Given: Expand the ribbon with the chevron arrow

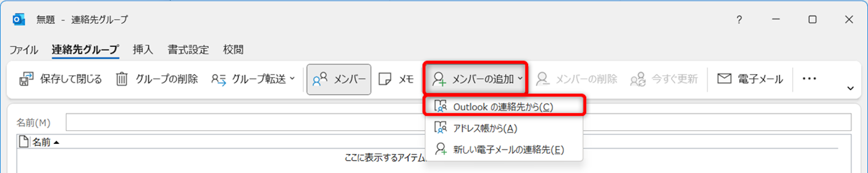Looking at the screenshot, I should pyautogui.click(x=850, y=88).
